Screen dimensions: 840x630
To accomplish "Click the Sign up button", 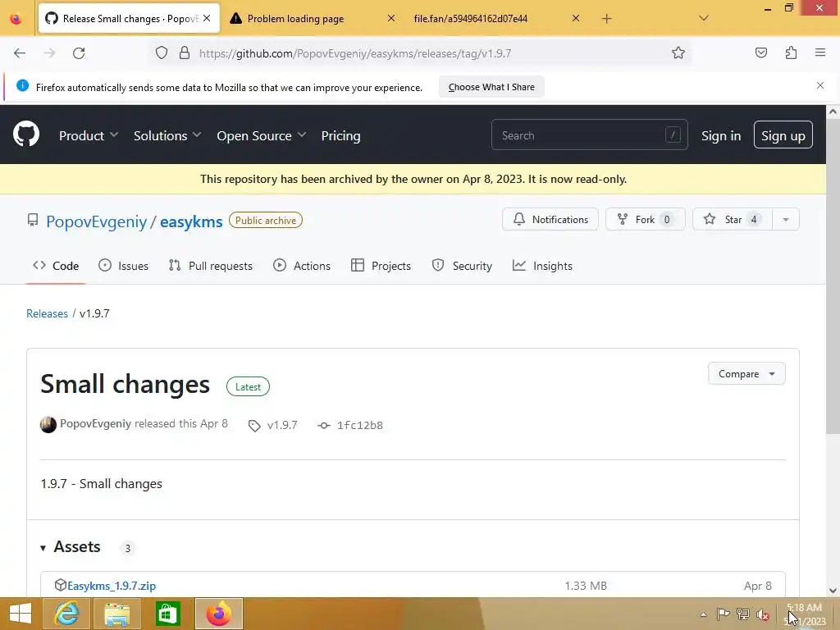I will (x=783, y=135).
